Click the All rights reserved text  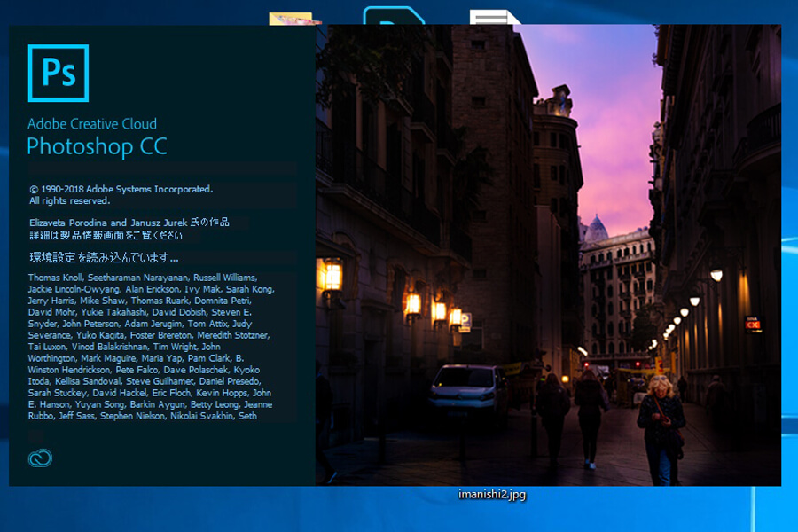coord(69,201)
